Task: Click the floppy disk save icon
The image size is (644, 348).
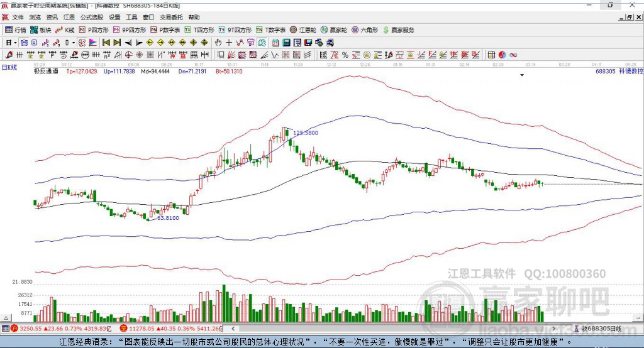Action: coord(308,43)
